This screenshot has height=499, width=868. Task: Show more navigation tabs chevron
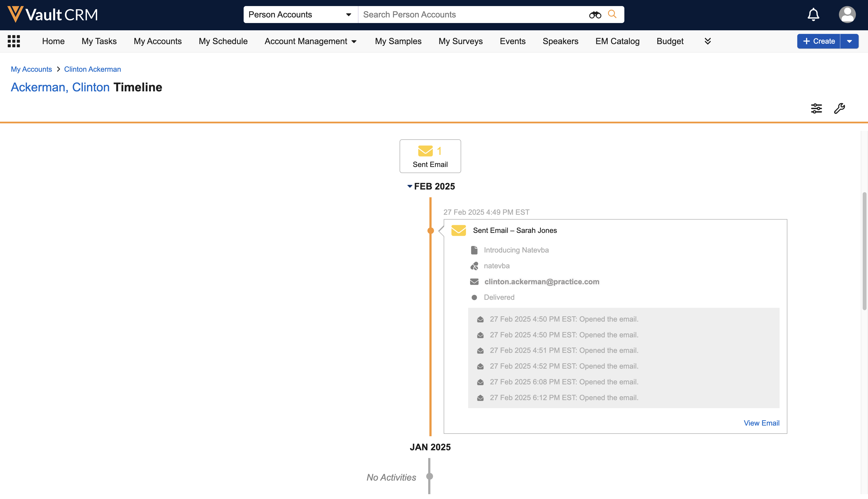(x=707, y=41)
